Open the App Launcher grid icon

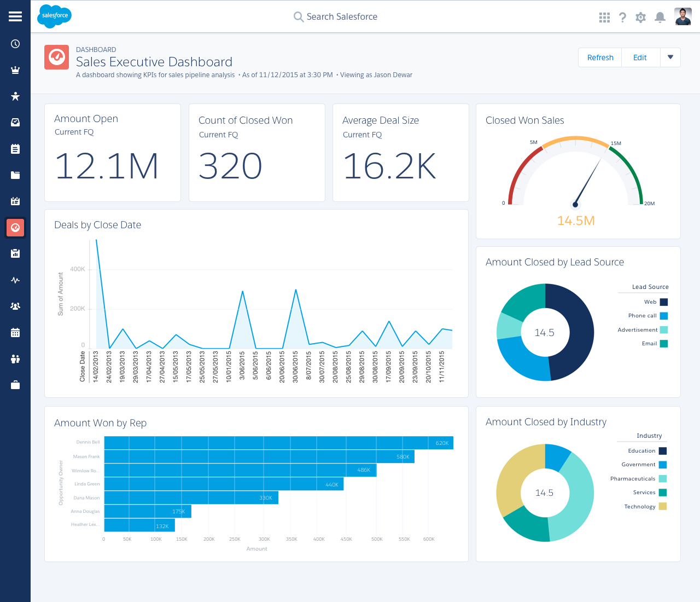604,18
